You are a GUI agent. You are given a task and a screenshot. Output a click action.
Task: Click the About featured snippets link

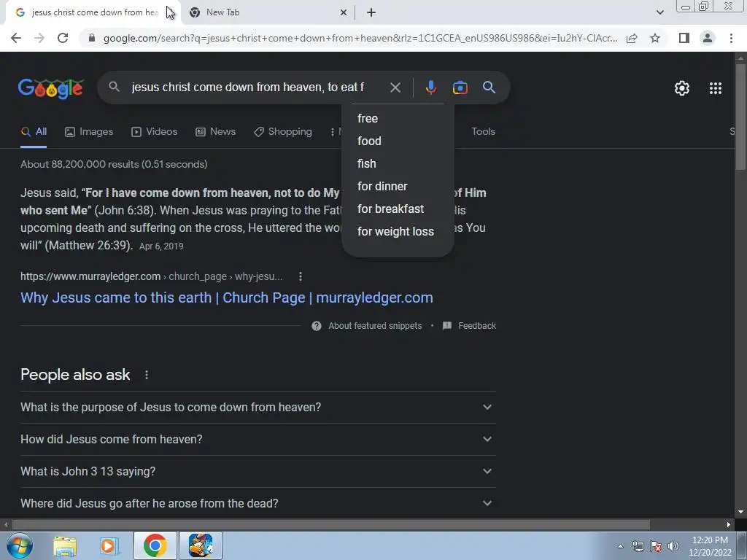tap(375, 326)
